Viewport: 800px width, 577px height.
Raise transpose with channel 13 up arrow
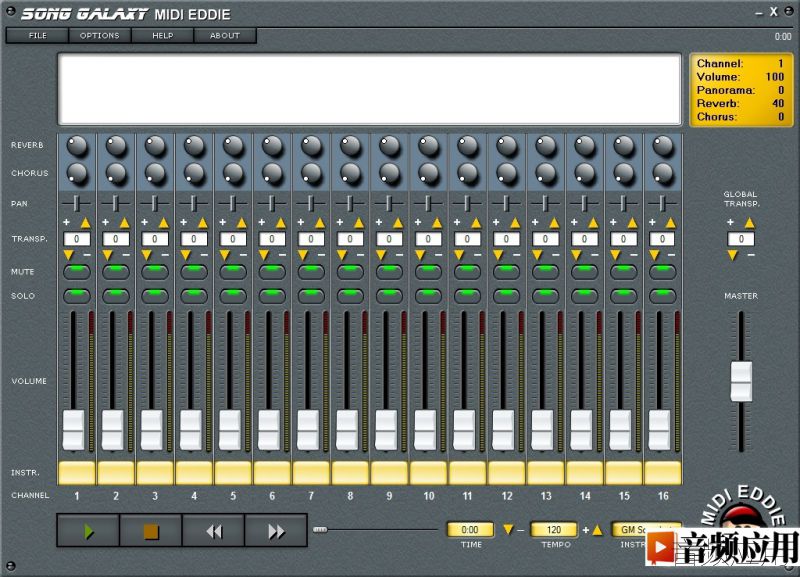click(x=554, y=223)
